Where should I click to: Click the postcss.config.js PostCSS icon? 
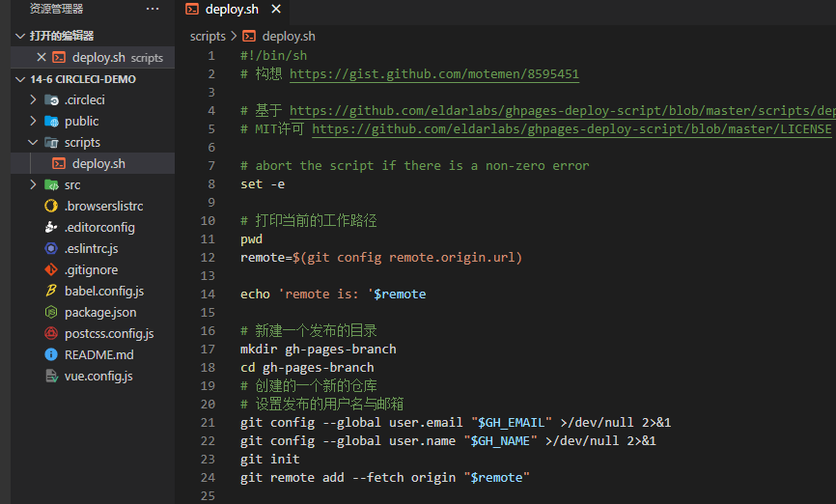point(51,333)
